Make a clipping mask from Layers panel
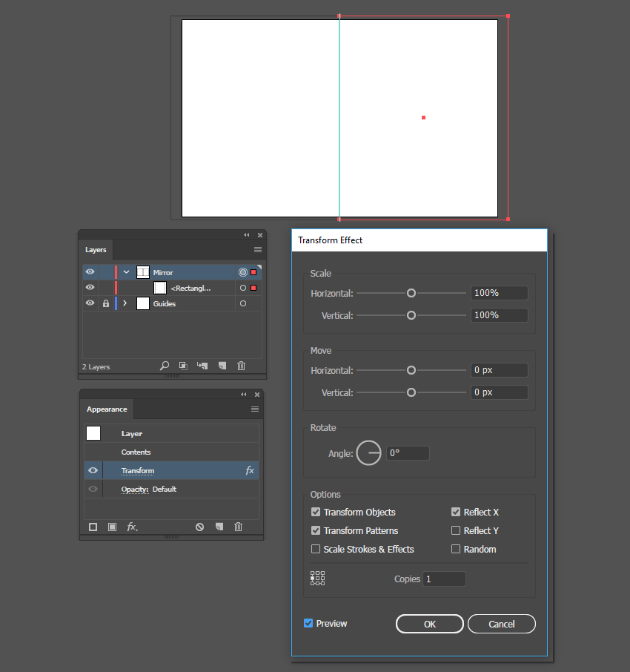The width and height of the screenshot is (630, 672). 182,365
